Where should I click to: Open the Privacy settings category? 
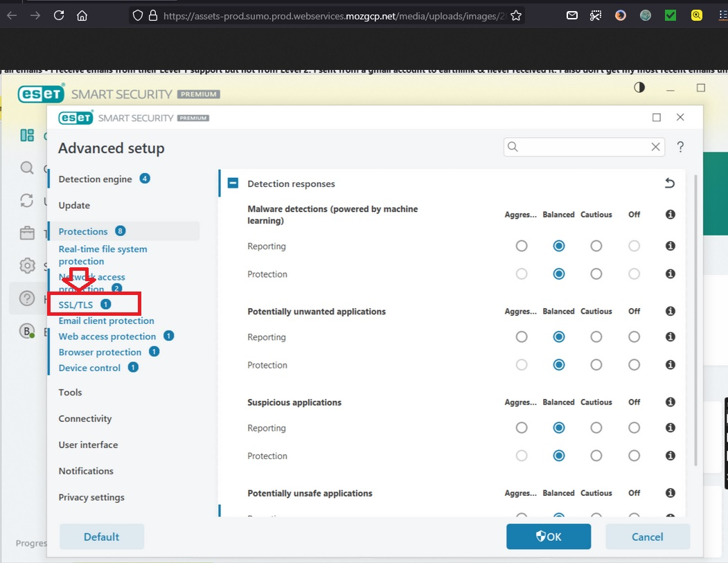91,497
